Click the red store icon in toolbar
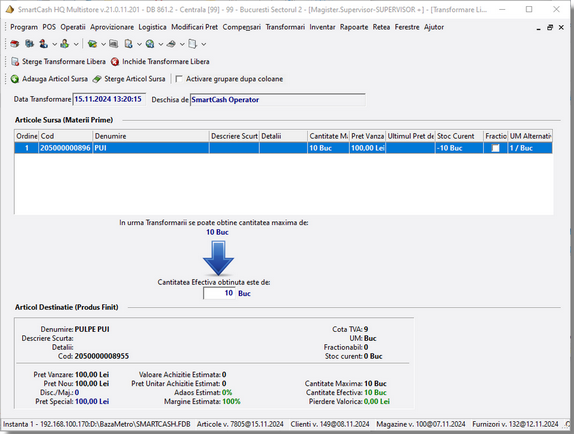 coord(15,44)
